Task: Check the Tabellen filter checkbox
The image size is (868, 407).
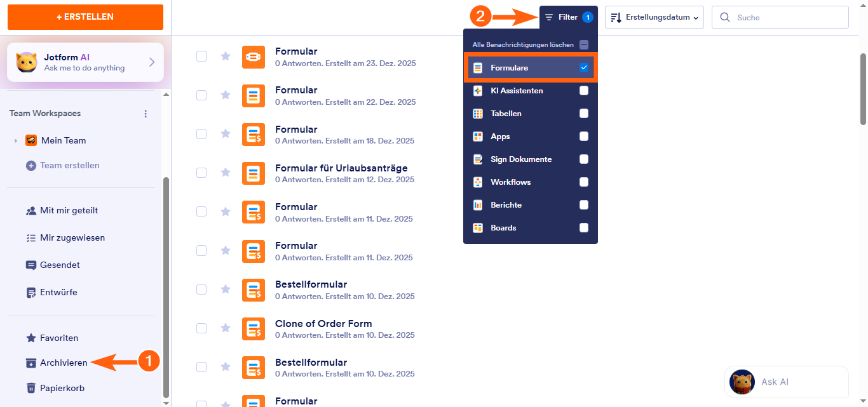Action: (x=584, y=114)
